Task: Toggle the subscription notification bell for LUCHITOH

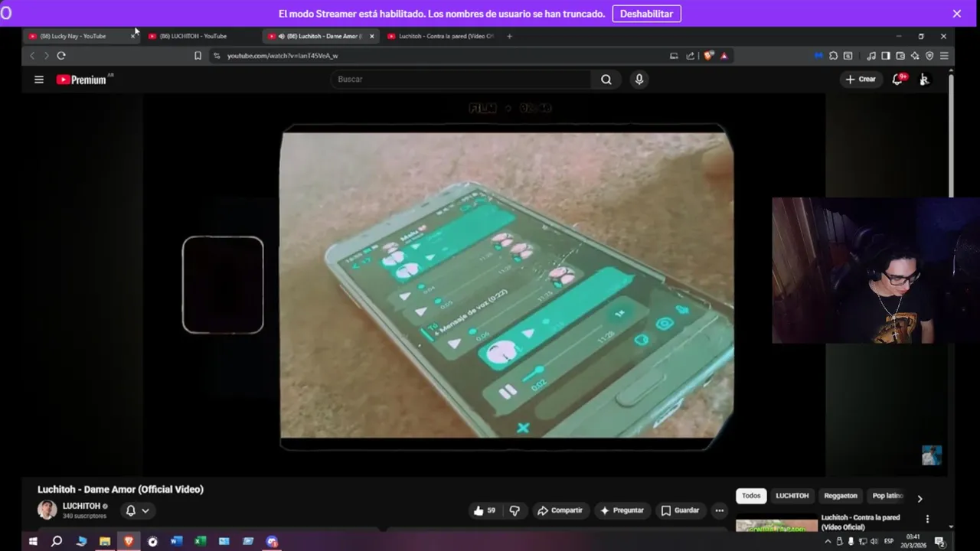Action: [x=131, y=510]
